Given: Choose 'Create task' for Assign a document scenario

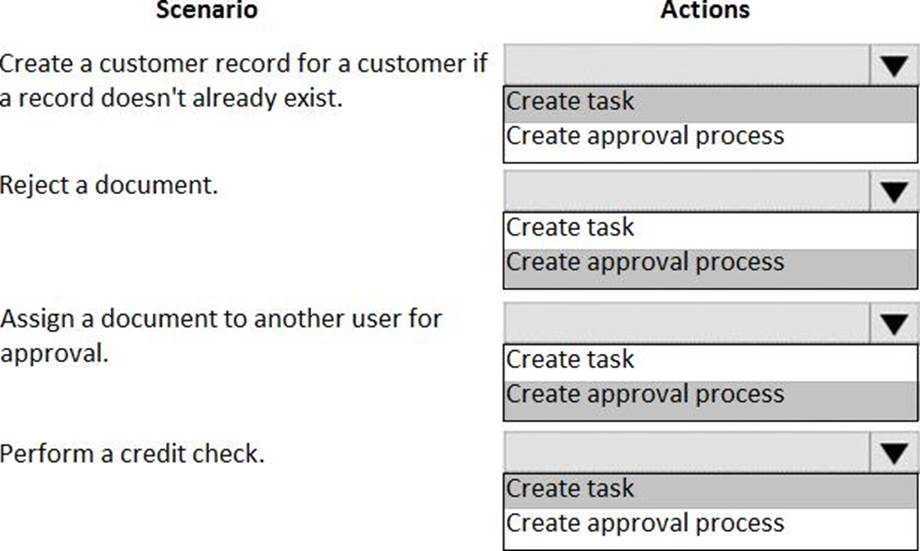Looking at the screenshot, I should (570, 360).
